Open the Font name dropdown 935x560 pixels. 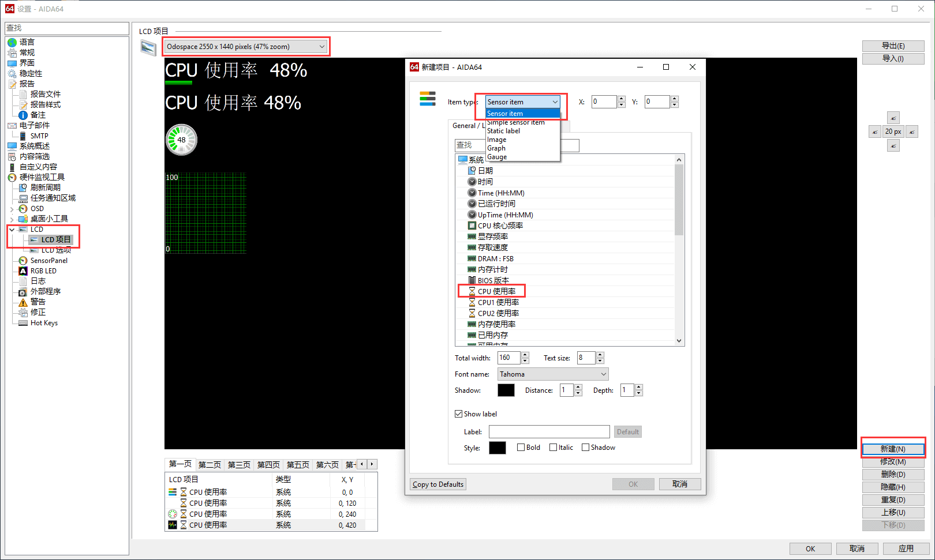[553, 374]
